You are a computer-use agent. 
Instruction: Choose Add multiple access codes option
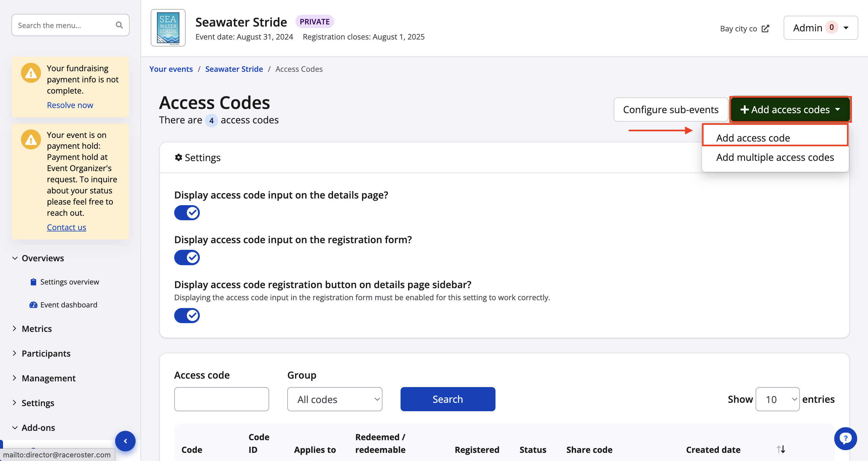775,157
